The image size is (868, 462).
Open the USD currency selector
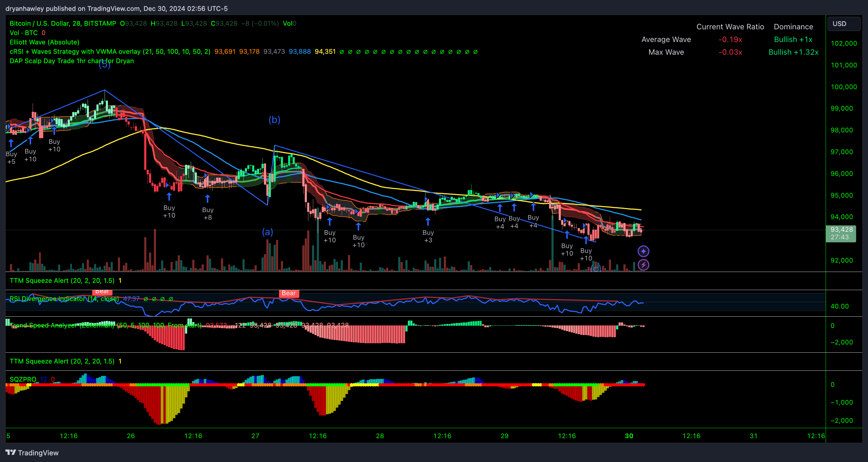click(844, 24)
